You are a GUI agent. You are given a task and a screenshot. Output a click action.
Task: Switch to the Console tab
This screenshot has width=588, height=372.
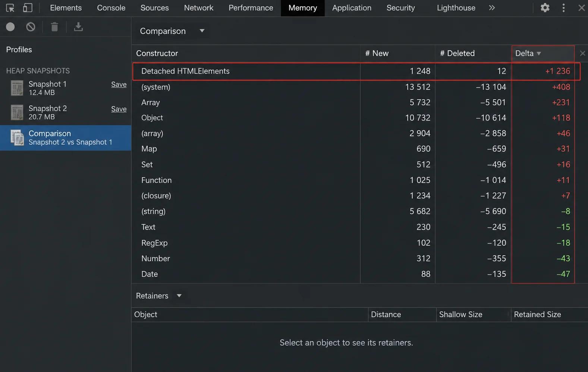[111, 8]
